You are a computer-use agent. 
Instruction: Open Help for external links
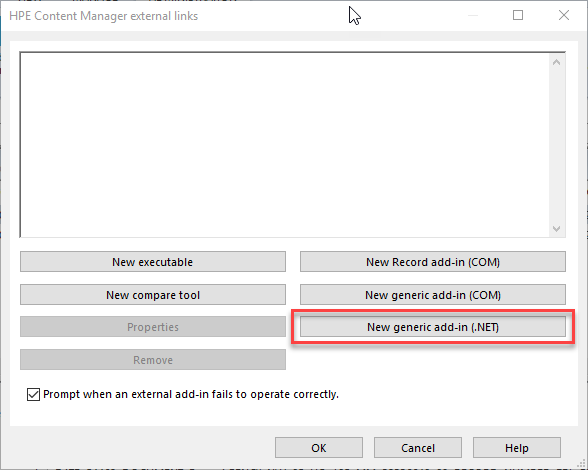point(517,447)
